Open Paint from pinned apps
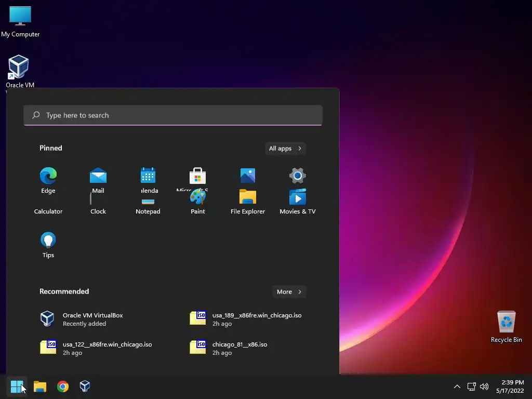The image size is (532, 399). pyautogui.click(x=198, y=202)
